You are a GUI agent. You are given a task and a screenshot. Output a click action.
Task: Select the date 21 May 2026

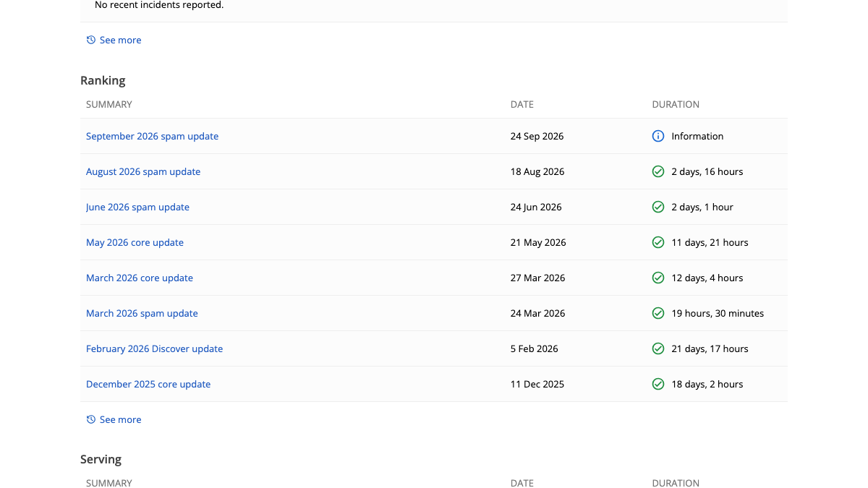538,242
